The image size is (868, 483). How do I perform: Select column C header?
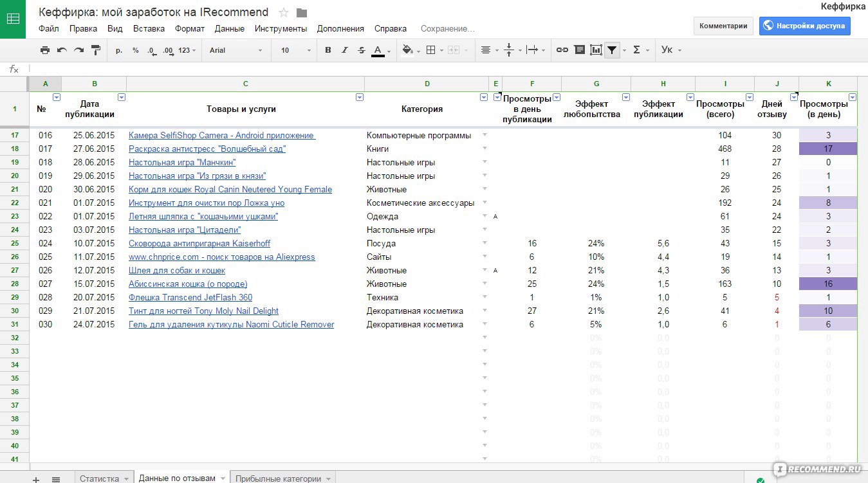[246, 84]
